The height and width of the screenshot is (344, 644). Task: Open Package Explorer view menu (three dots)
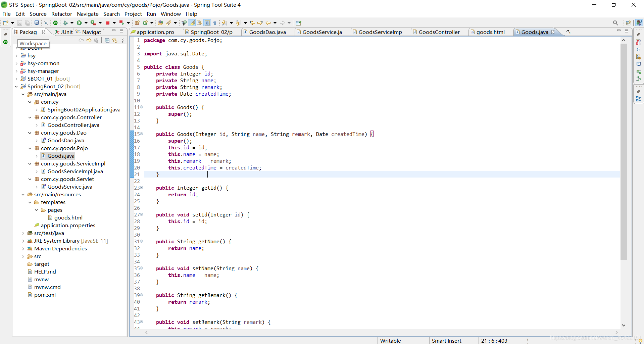pos(122,40)
